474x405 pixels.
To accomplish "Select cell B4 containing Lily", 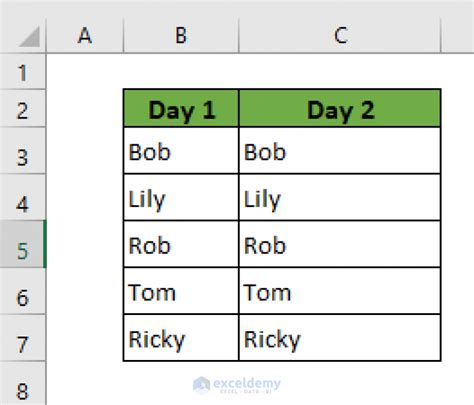I will pos(181,197).
